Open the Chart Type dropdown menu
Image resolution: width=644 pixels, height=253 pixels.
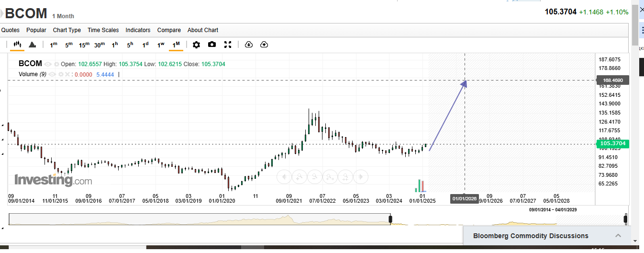67,30
